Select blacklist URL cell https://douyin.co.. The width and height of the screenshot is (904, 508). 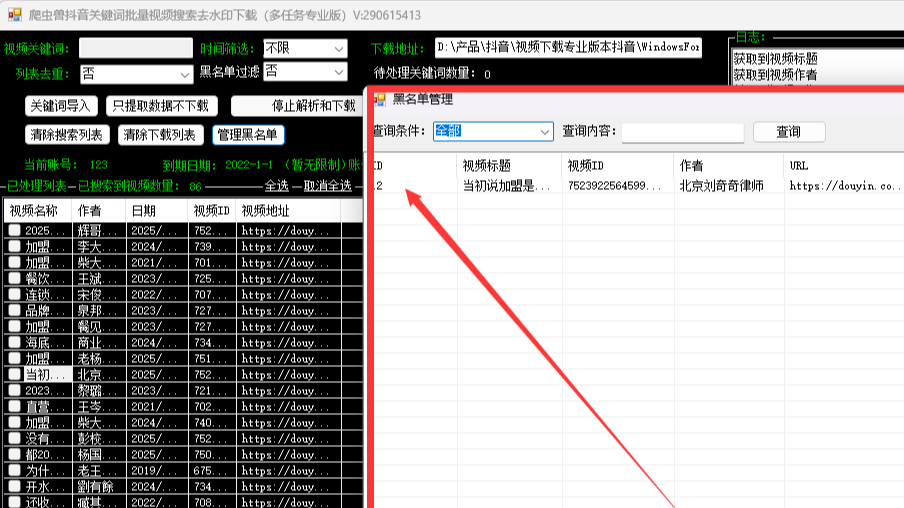pos(844,186)
